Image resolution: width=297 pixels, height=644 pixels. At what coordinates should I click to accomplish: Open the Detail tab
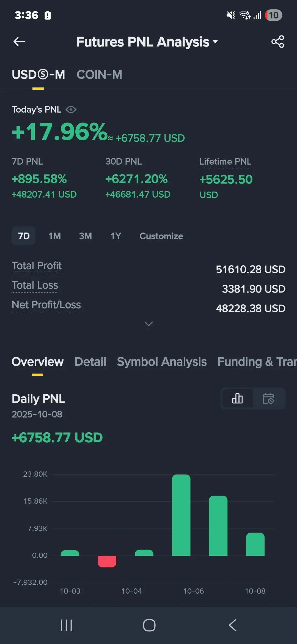[x=90, y=362]
